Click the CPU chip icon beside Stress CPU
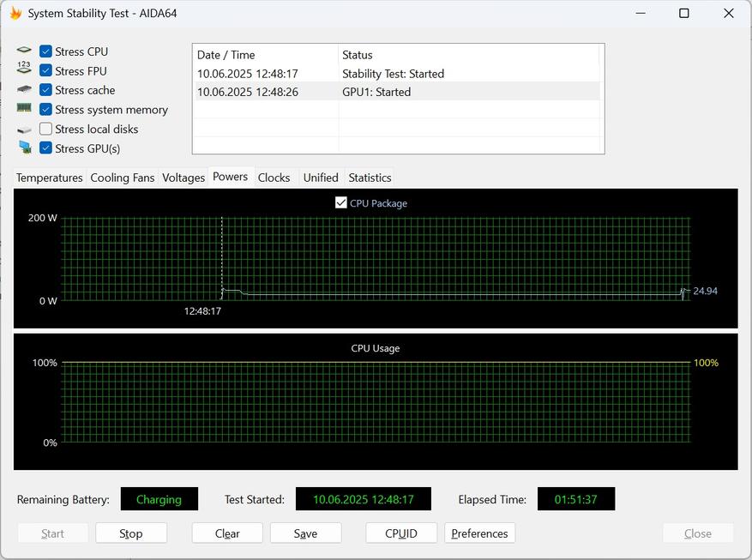 pos(24,50)
